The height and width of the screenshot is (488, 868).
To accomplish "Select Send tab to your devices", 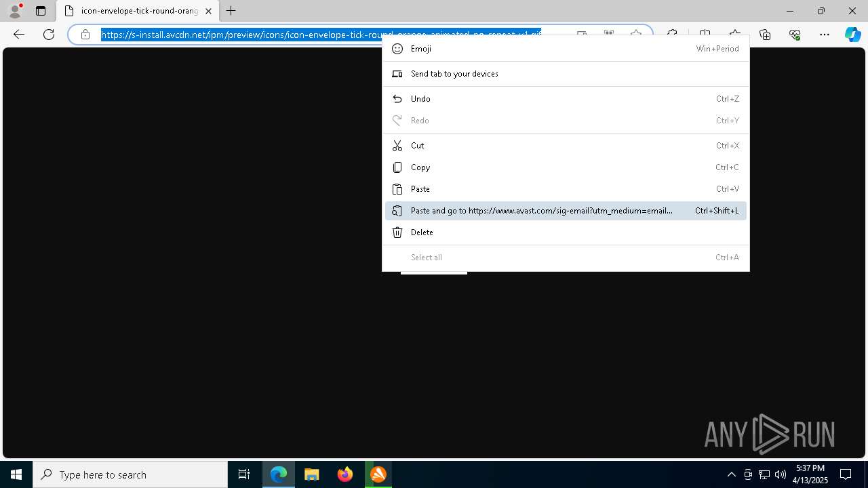I will click(x=566, y=74).
